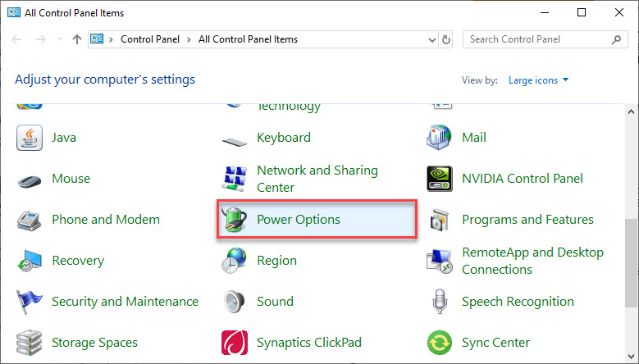Open the Speech Recognition microphone icon
639x364 pixels.
440,302
